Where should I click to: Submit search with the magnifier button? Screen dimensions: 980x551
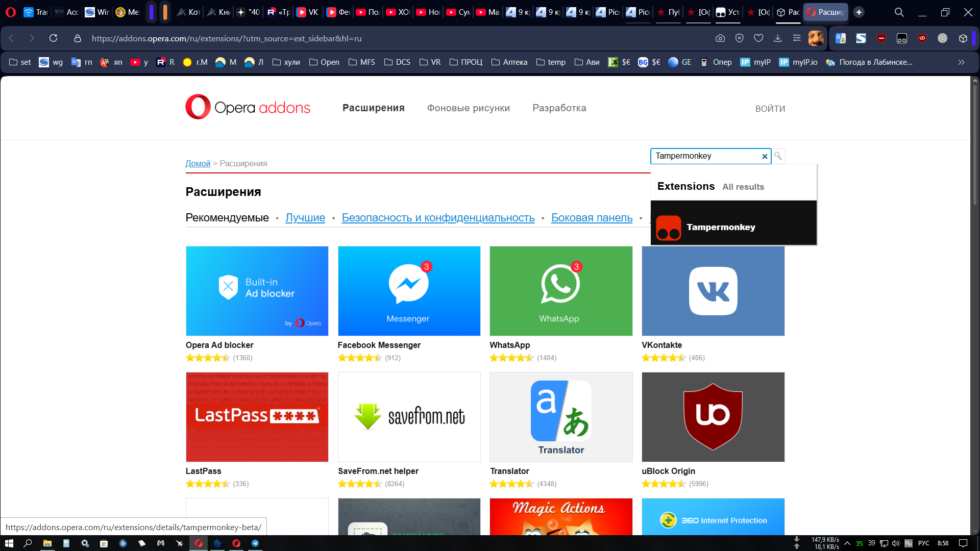778,156
